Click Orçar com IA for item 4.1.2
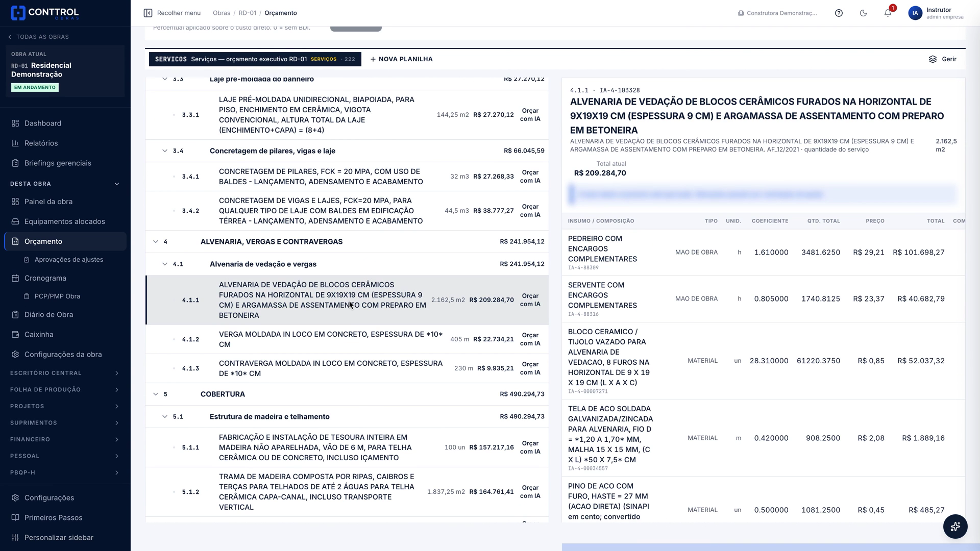Screen dimensions: 980x551 coord(530,339)
